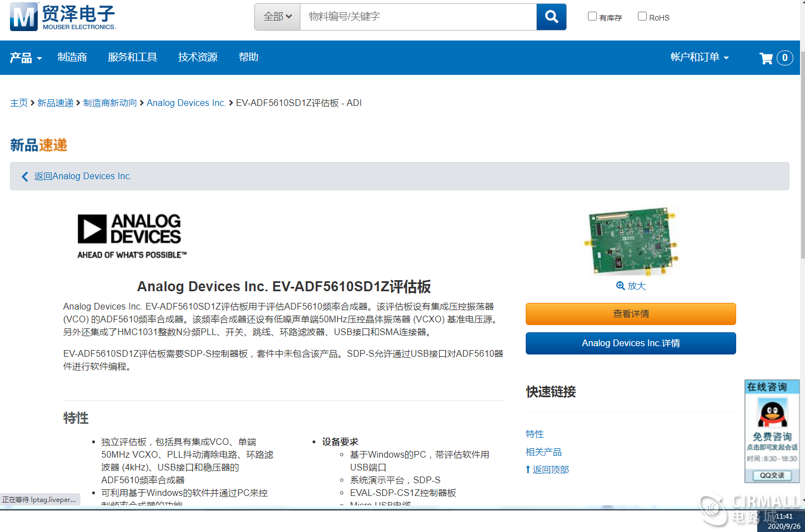Open the 服务和工具 menu item

132,57
